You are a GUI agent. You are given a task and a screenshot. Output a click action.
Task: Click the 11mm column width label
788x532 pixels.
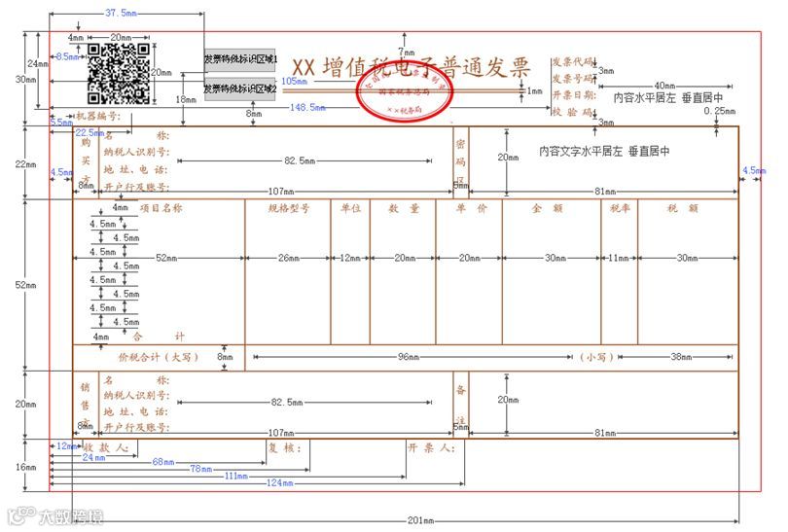coord(619,258)
